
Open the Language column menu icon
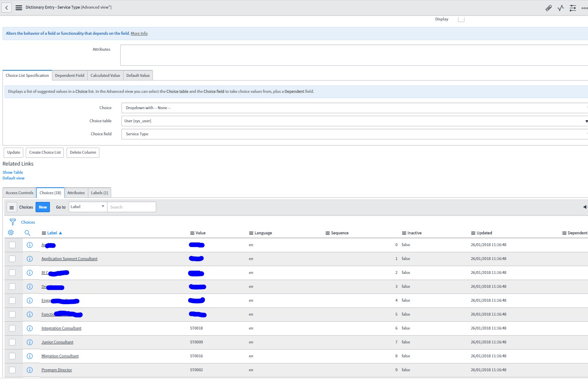point(251,233)
